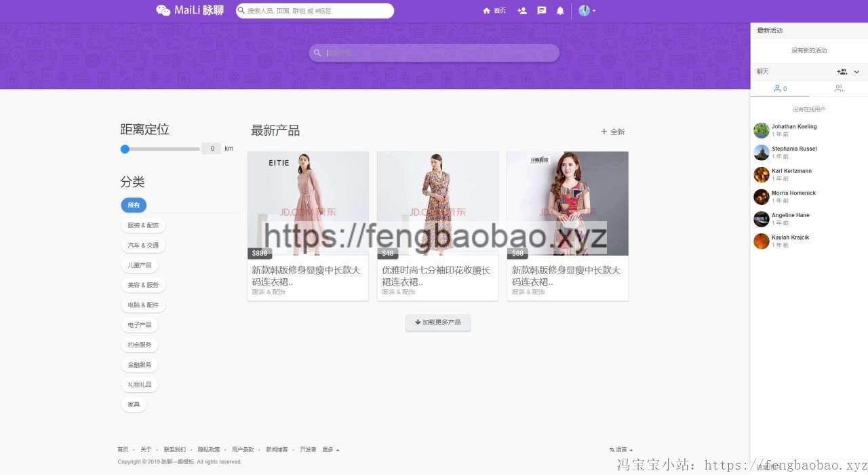This screenshot has width=868, height=475.
Task: Click the 0 km distance value field
Action: [212, 149]
